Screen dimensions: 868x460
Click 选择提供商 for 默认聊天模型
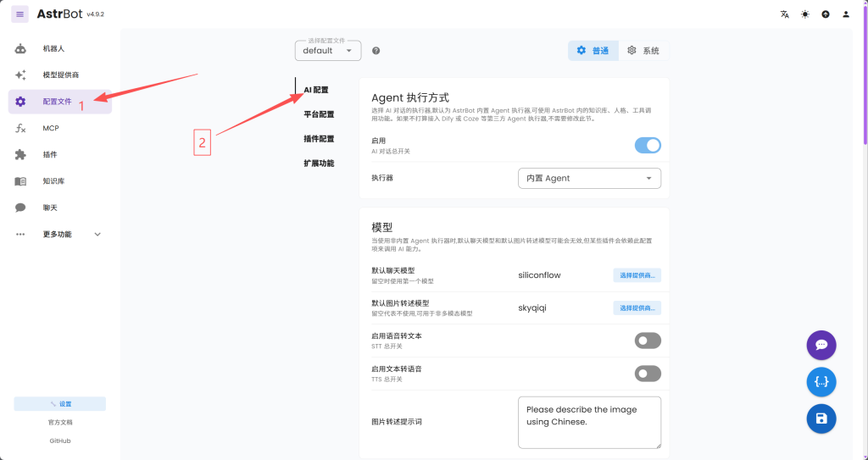[637, 275]
